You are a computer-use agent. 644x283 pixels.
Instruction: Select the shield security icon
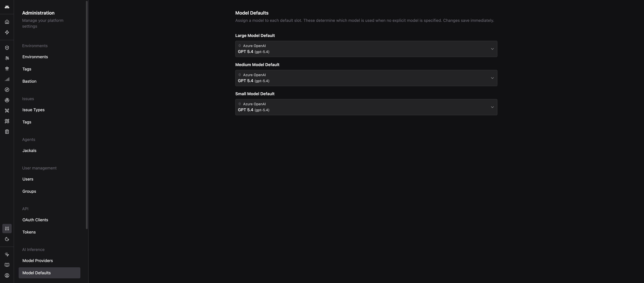[7, 47]
